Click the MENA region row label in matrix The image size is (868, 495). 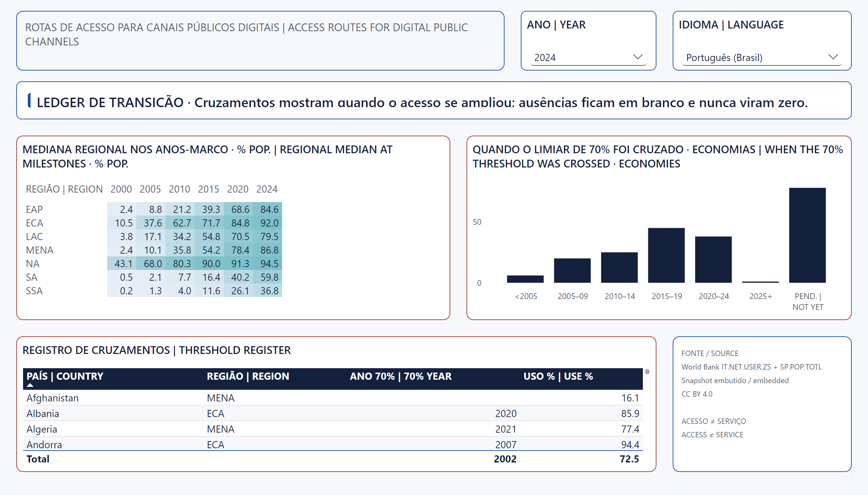point(39,250)
